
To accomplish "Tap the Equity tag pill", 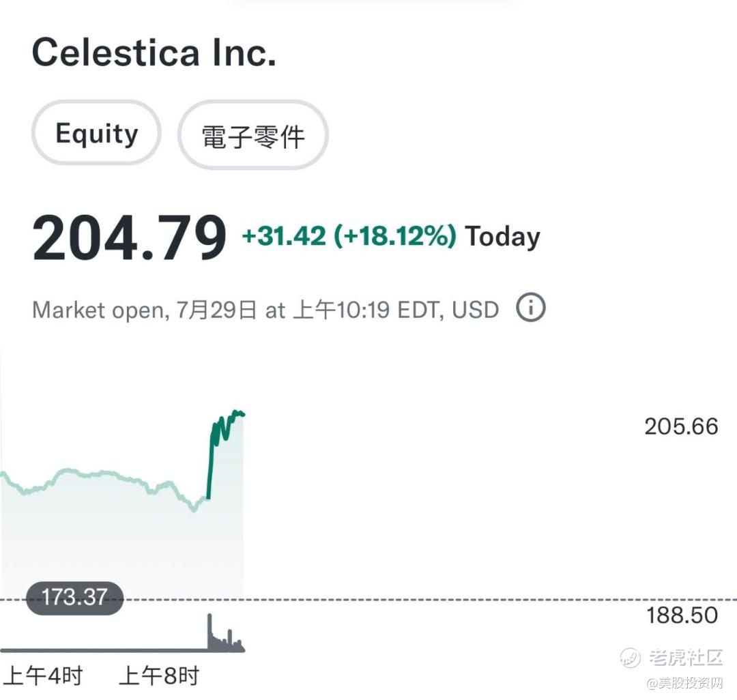I will [x=96, y=133].
